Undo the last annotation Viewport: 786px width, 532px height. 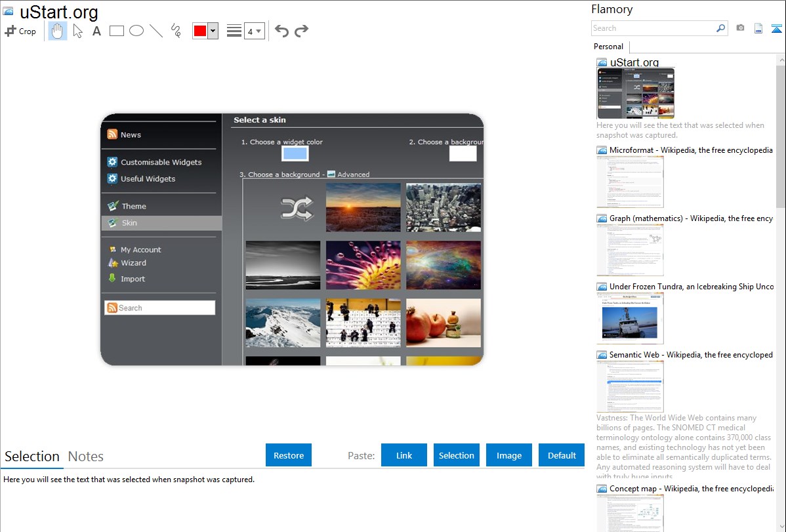pos(281,31)
